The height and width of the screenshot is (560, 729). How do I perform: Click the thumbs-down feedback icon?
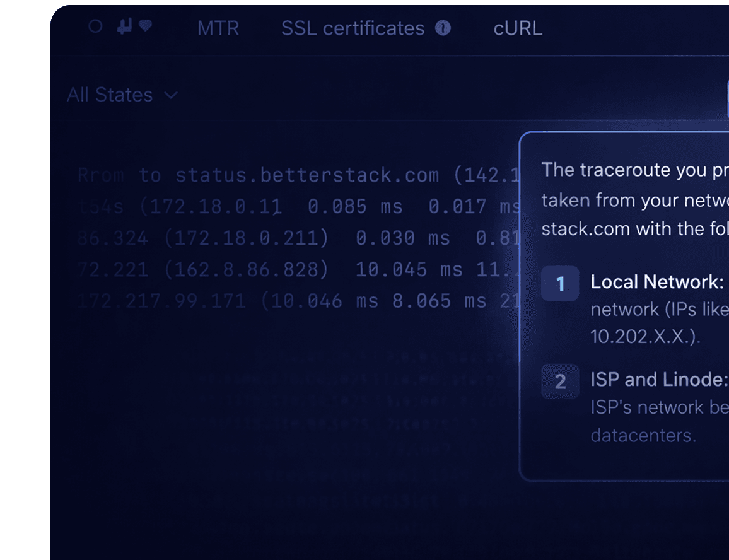124,27
